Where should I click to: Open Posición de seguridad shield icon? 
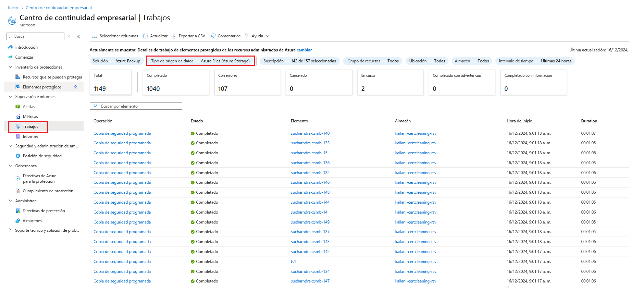click(x=18, y=156)
